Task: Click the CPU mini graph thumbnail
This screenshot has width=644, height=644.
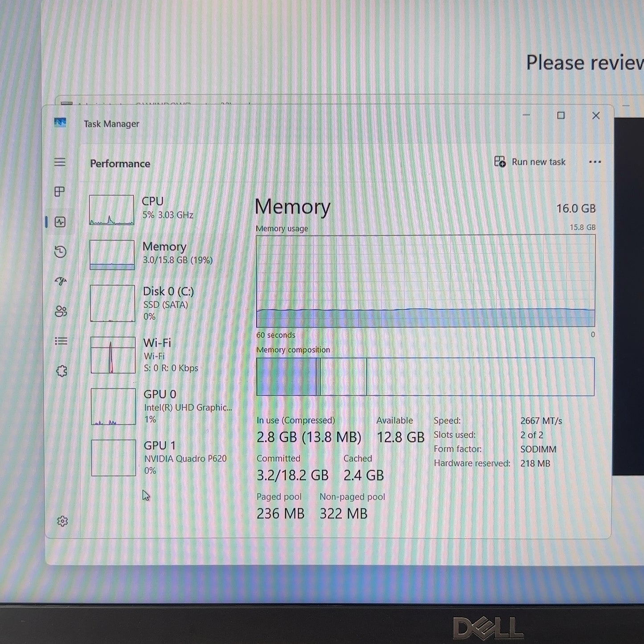Action: pyautogui.click(x=111, y=210)
